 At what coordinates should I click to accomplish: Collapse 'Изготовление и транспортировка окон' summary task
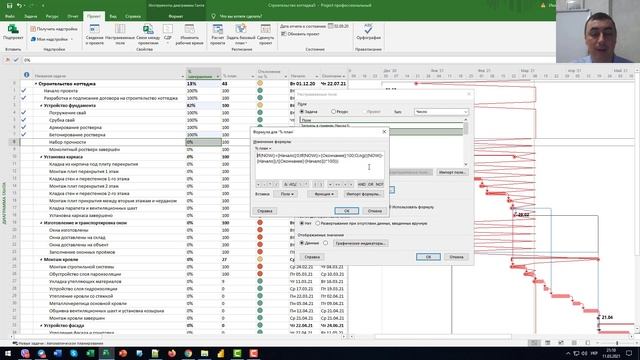[x=41, y=223]
